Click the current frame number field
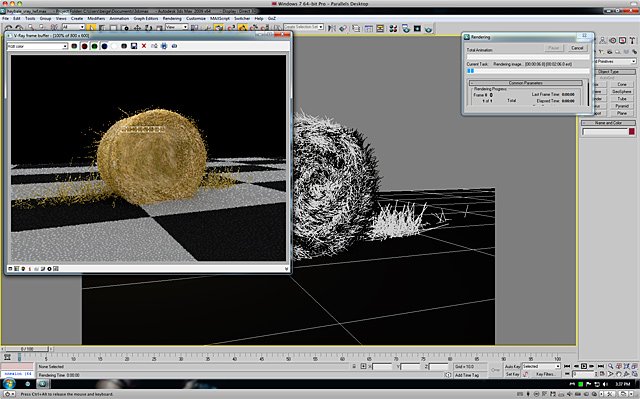 coord(584,374)
